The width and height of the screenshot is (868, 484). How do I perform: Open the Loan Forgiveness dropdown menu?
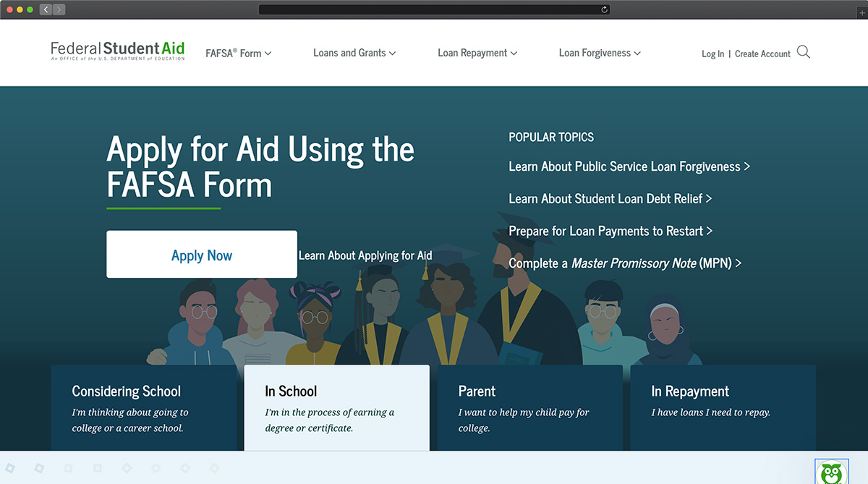[600, 53]
